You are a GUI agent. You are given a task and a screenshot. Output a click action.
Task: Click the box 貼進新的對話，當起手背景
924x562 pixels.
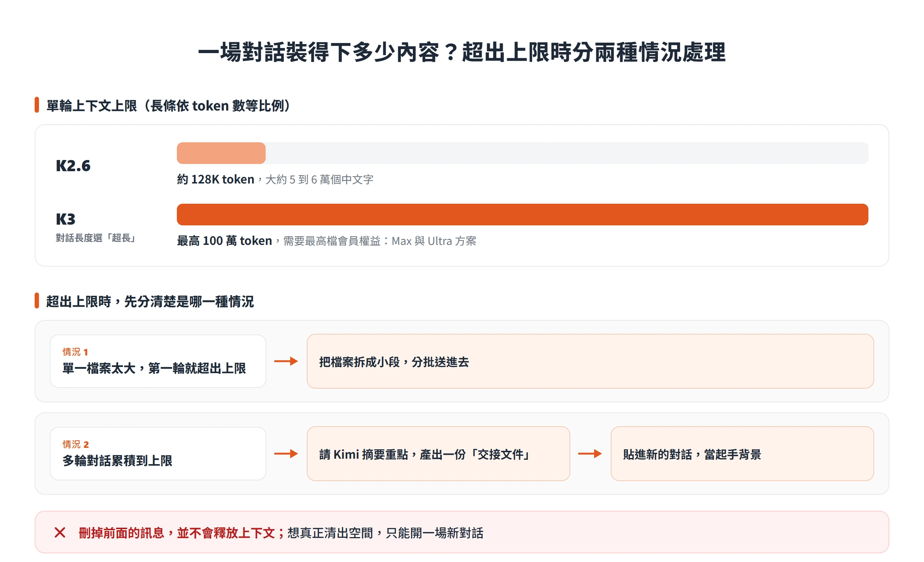[742, 454]
